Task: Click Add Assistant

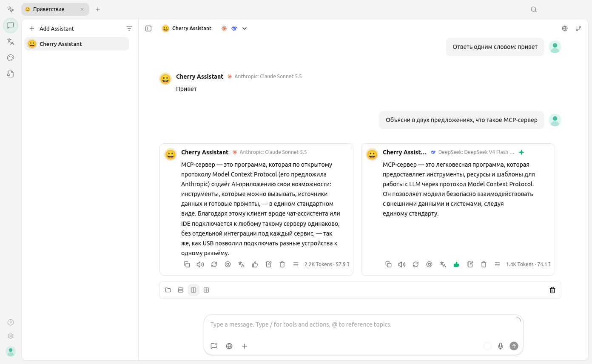Action: point(51,28)
